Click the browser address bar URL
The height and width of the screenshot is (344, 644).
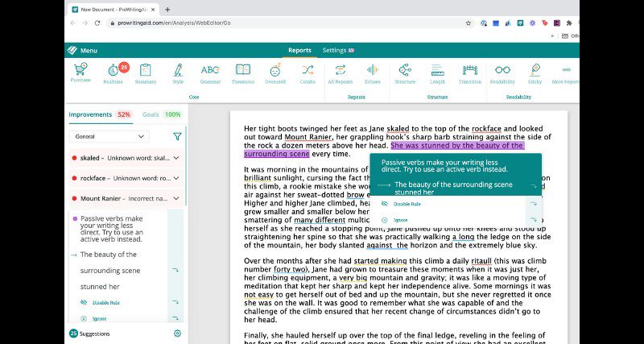[x=174, y=23]
